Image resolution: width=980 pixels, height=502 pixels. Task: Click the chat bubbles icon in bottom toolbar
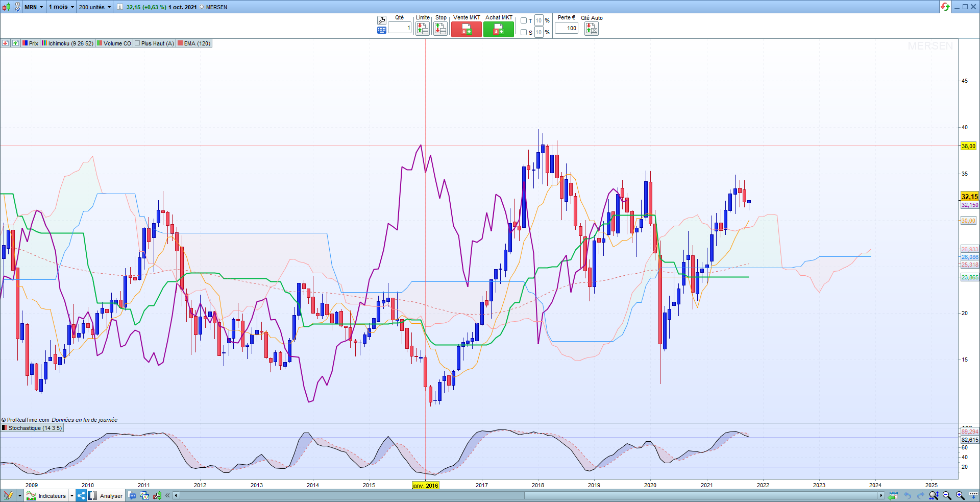[x=132, y=495]
